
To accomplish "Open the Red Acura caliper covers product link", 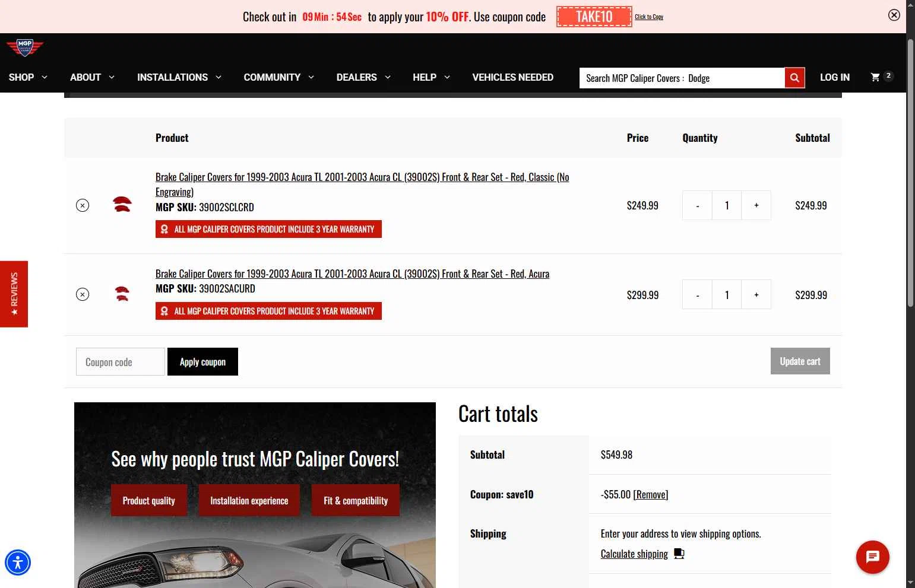I will pos(352,274).
